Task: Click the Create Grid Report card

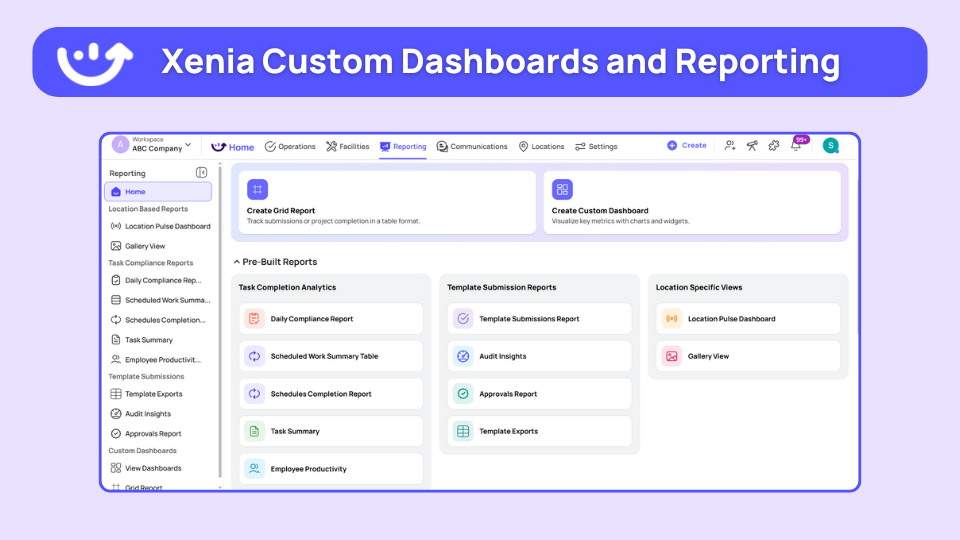Action: coord(387,202)
